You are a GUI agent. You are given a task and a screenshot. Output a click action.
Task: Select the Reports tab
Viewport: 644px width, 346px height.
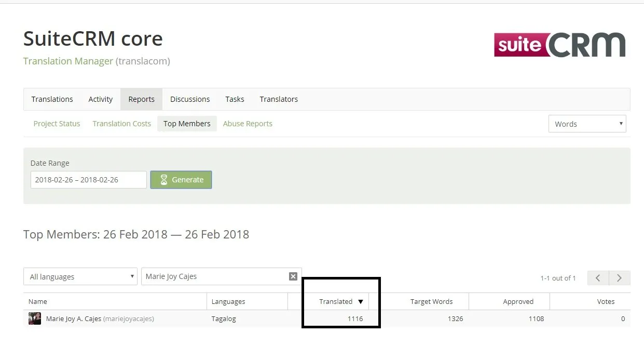[142, 99]
